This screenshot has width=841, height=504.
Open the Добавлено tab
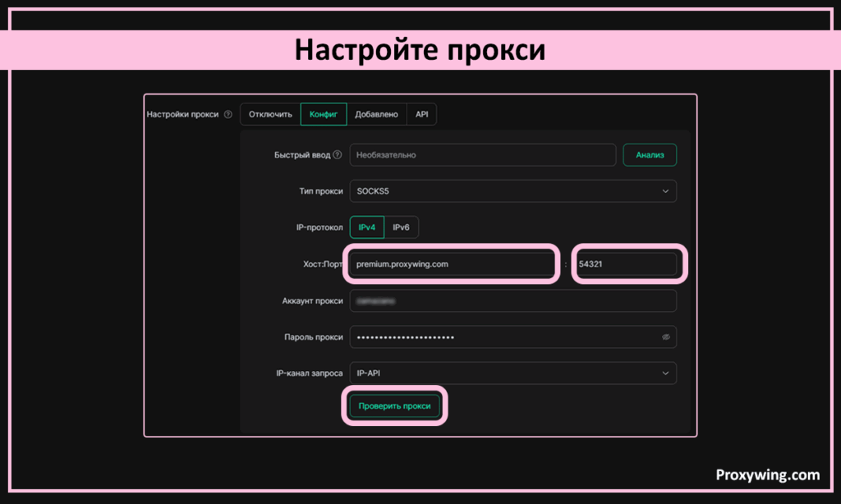coord(376,115)
